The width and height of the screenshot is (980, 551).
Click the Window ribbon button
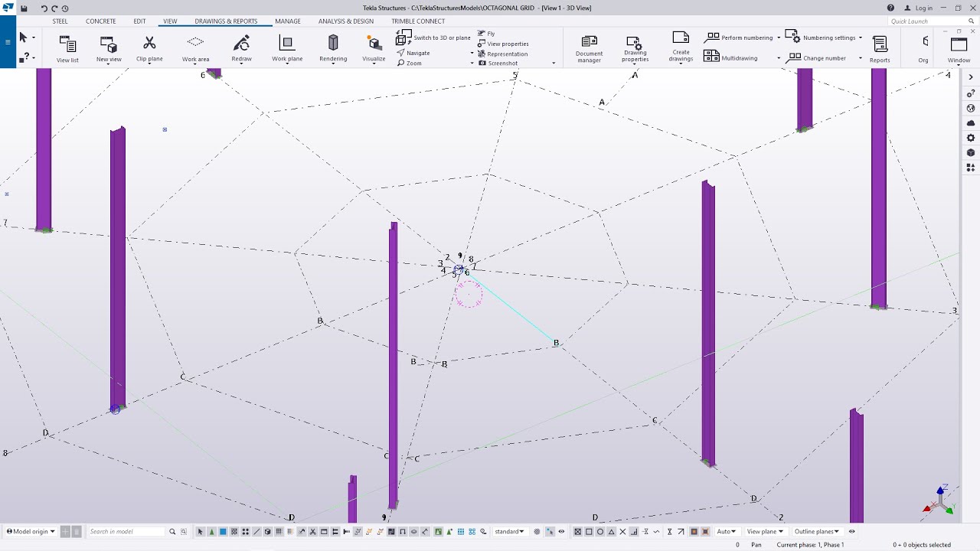coord(959,49)
